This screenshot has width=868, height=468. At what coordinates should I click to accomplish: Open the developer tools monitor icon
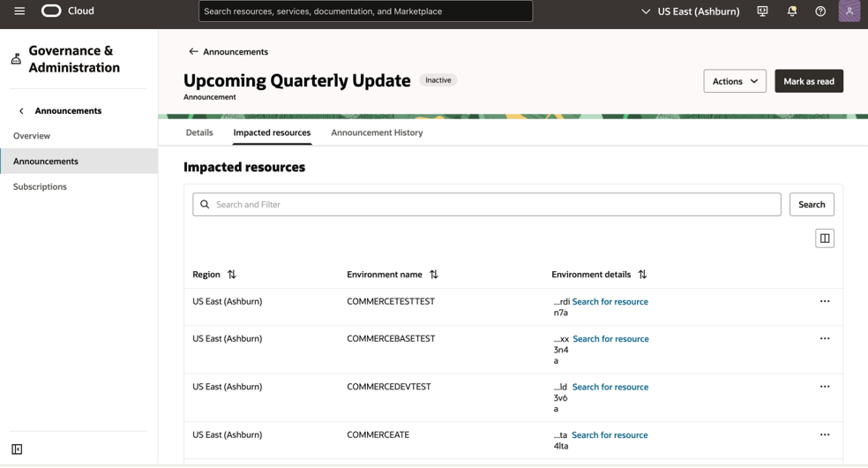pos(762,11)
